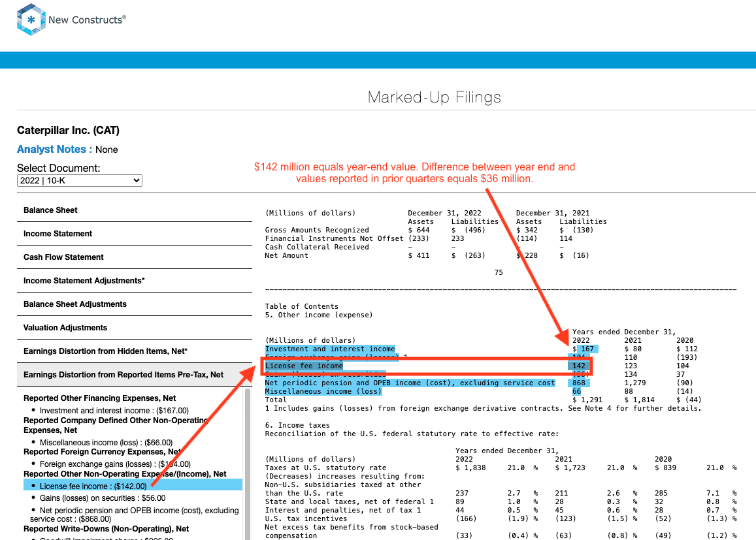Image resolution: width=756 pixels, height=540 pixels.
Task: Select Foreign exchange gains (losses) item
Action: pos(115,464)
